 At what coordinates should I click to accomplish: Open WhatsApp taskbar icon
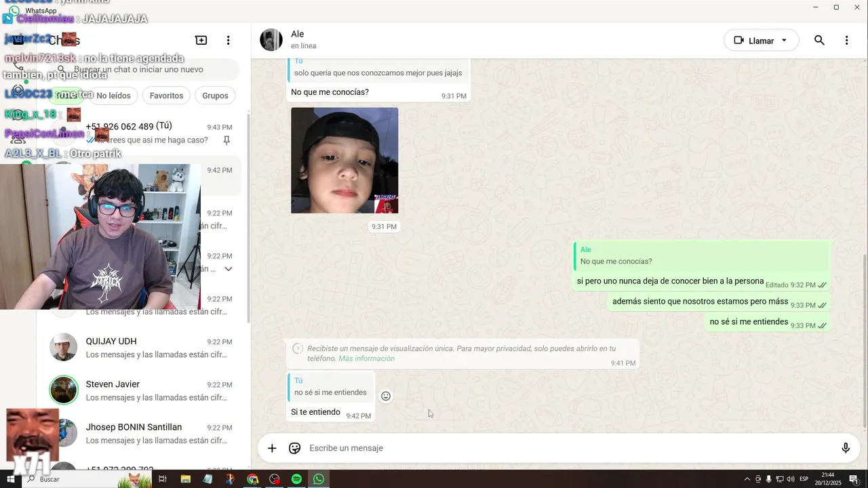pos(319,479)
